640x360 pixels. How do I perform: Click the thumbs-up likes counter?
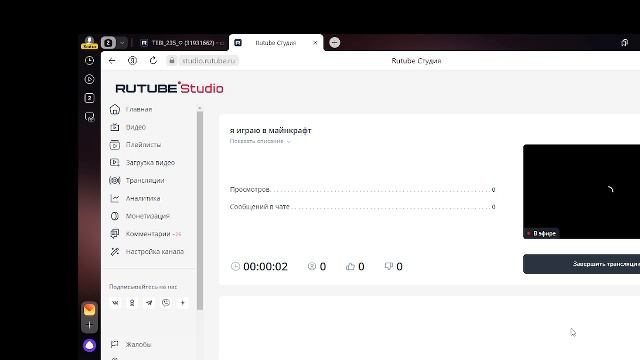(x=355, y=267)
